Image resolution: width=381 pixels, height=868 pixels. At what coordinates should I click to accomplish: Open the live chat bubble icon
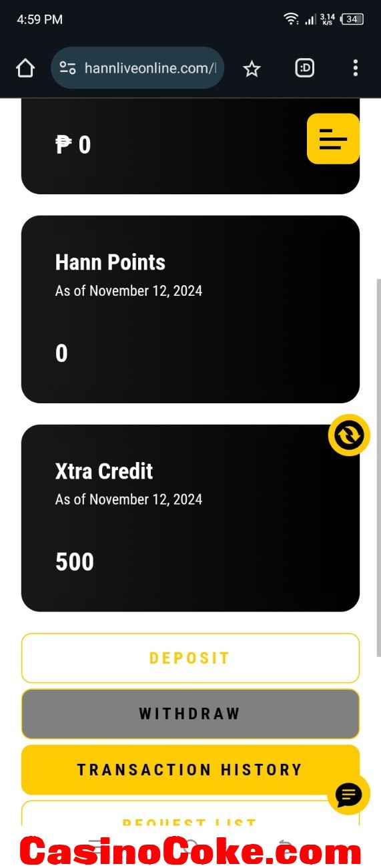(x=349, y=795)
